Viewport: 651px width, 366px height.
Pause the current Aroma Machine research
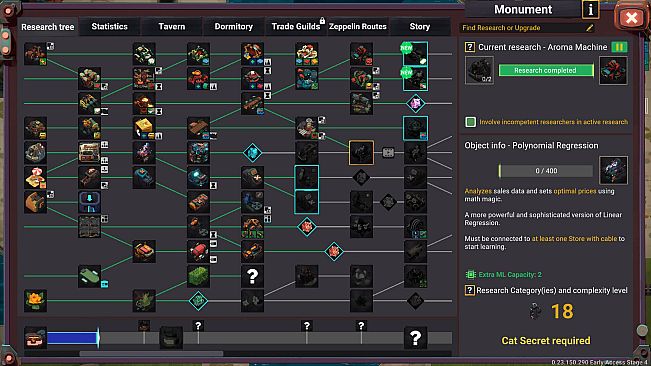tap(619, 47)
